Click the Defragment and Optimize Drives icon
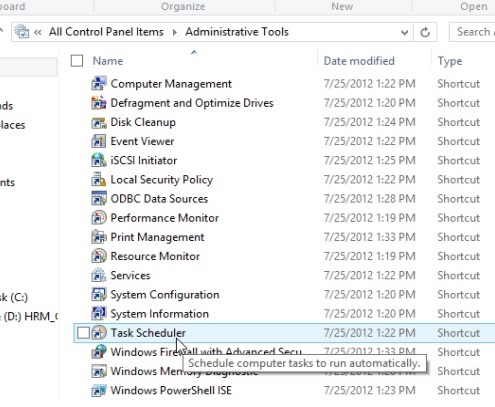 [x=99, y=103]
